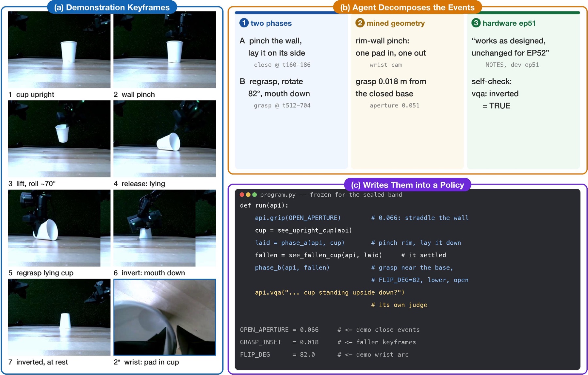Click 'grasp @ t512–704' annotation

click(x=282, y=106)
